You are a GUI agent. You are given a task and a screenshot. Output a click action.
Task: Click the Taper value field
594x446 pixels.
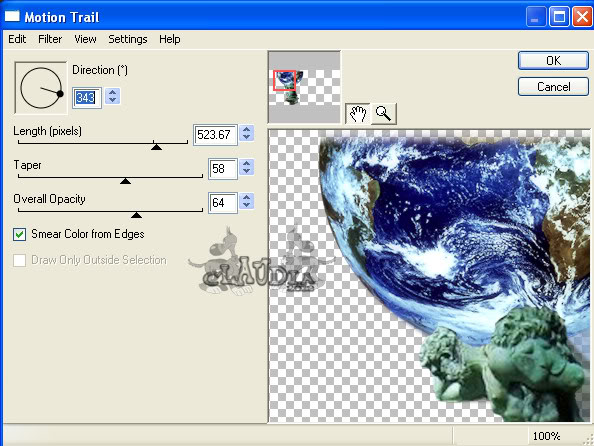(223, 169)
